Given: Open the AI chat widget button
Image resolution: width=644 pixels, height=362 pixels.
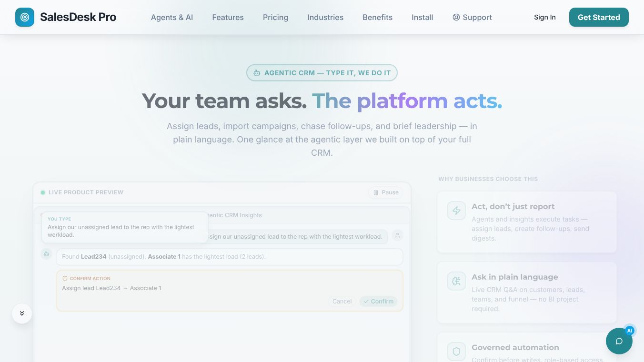Looking at the screenshot, I should coord(619,341).
